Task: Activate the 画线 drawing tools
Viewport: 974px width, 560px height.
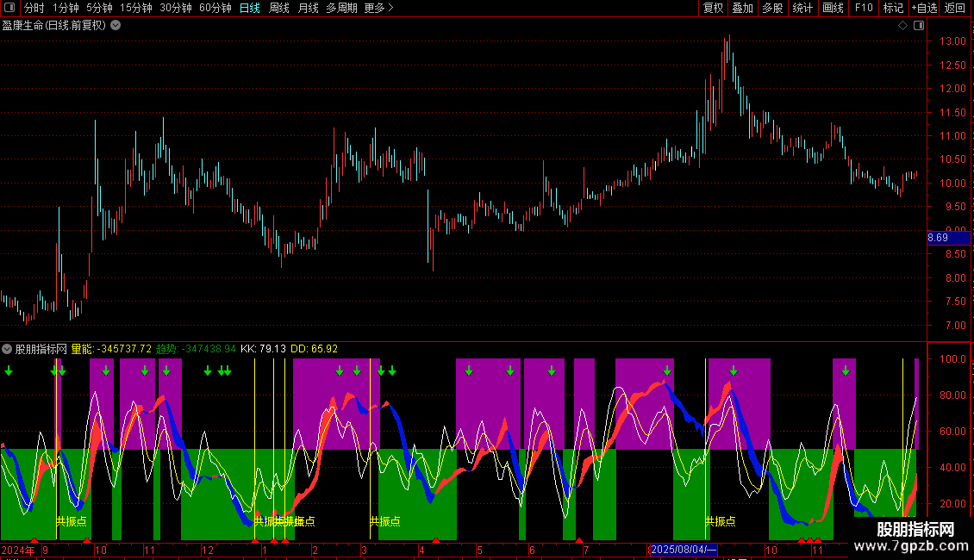Action: [x=833, y=8]
